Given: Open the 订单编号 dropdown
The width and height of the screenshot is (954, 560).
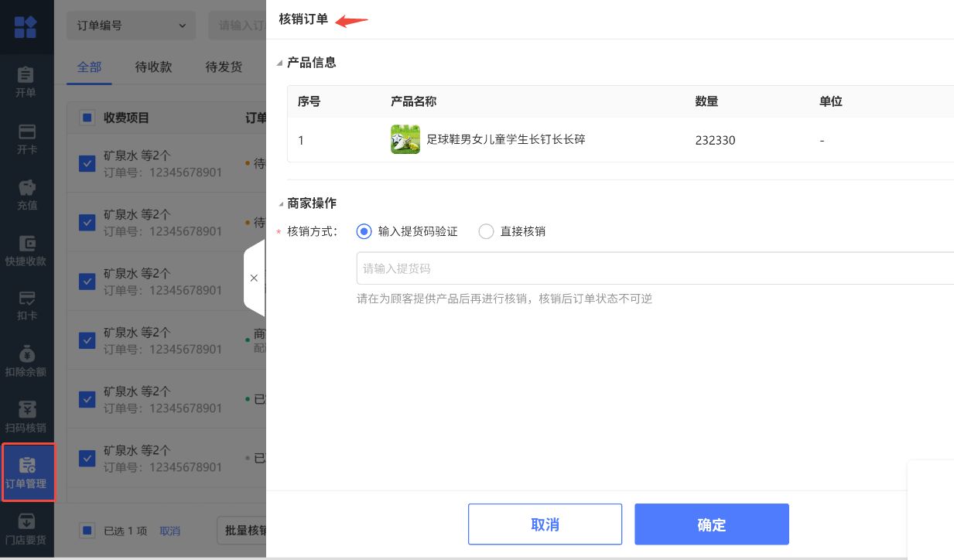Looking at the screenshot, I should pyautogui.click(x=131, y=26).
